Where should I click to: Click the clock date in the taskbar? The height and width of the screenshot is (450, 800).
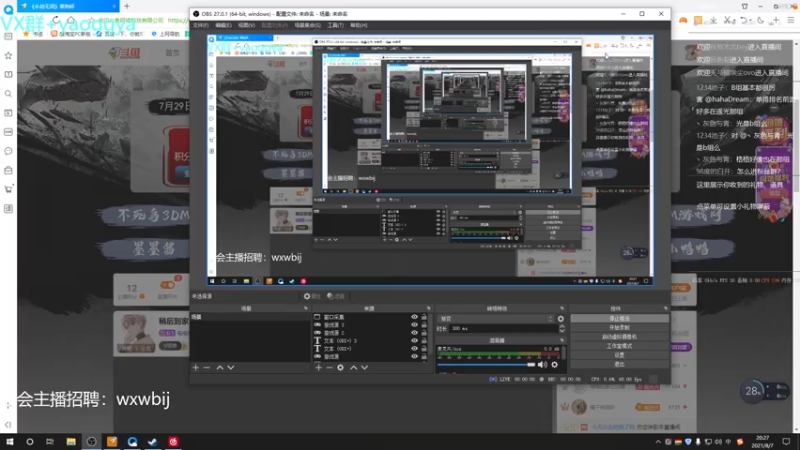[x=762, y=441]
